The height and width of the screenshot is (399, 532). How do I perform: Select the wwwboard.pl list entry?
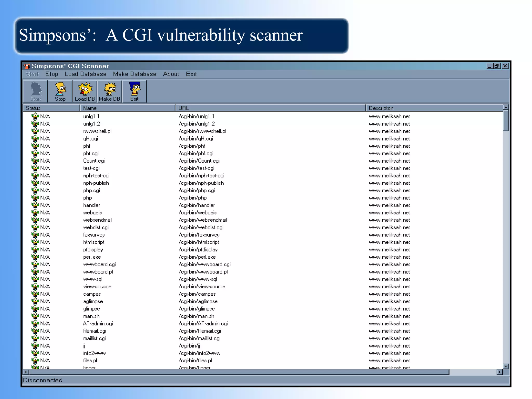(98, 272)
